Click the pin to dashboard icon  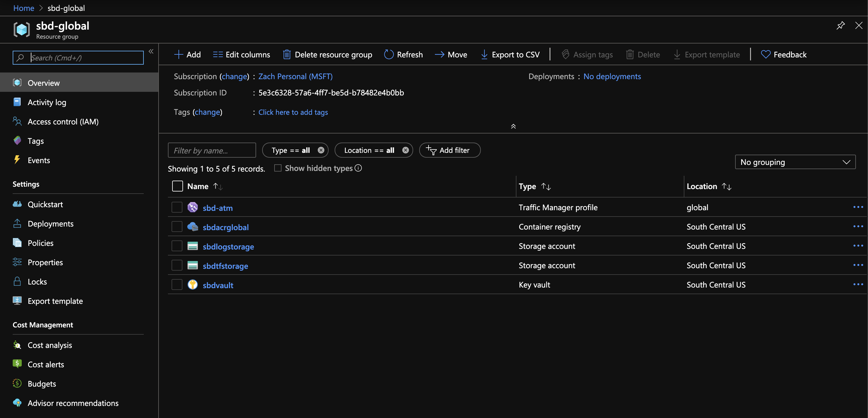point(841,25)
